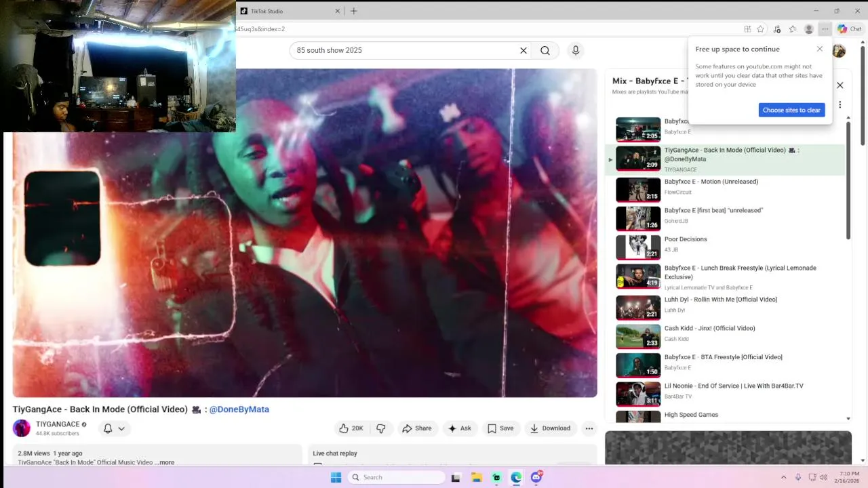Open Task View on the taskbar

456,477
